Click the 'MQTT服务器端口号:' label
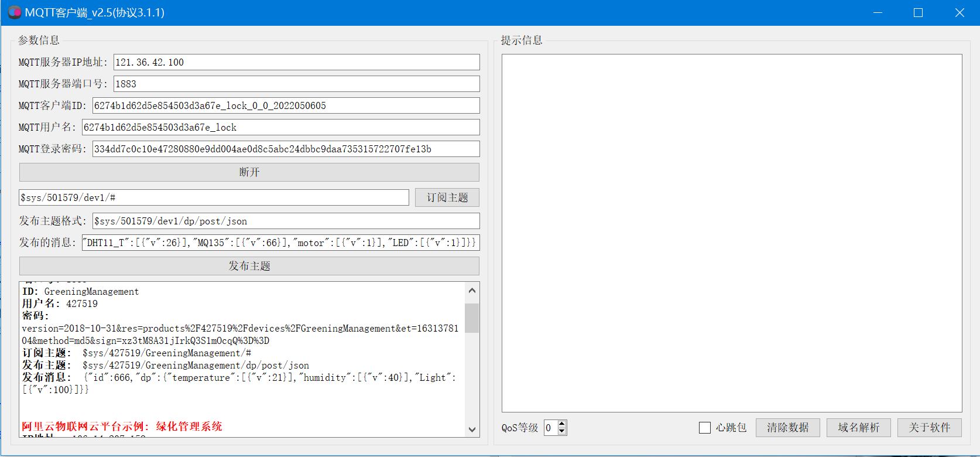 (63, 84)
